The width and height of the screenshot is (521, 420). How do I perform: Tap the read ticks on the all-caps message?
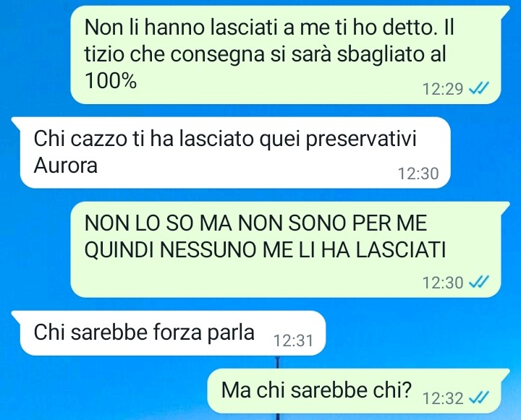tap(478, 283)
